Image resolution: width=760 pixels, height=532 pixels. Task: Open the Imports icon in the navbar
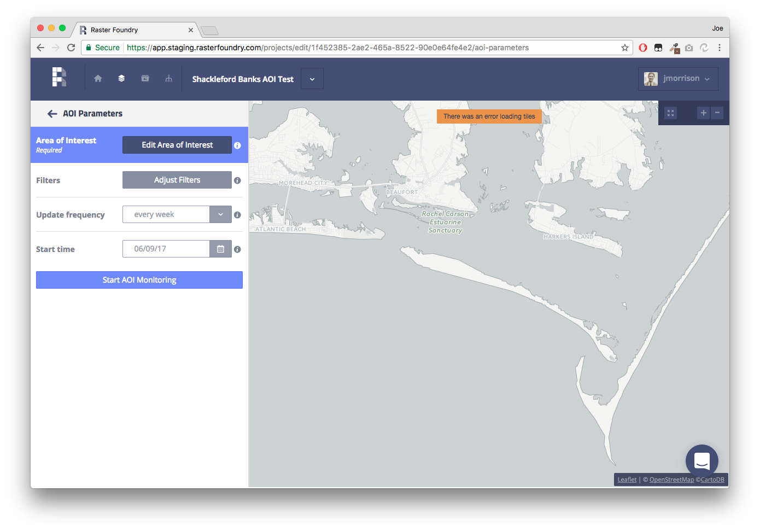[x=145, y=78]
